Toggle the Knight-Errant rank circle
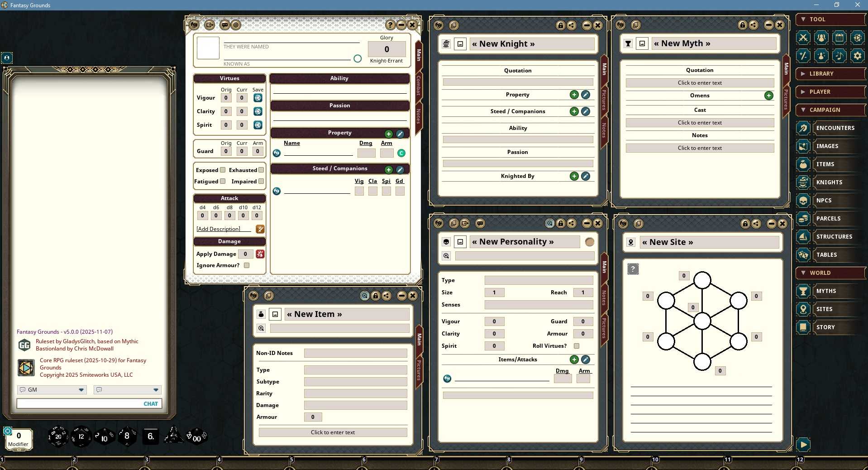 point(358,58)
